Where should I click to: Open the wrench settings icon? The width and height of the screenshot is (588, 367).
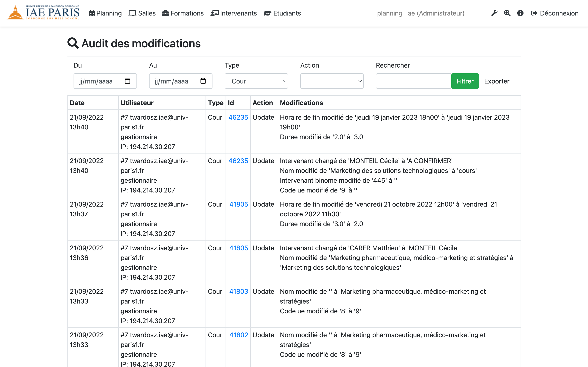[494, 13]
